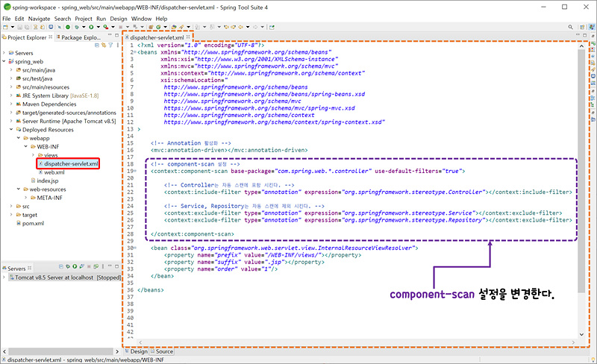Select JRE System Library entry
The image size is (597, 364).
click(57, 95)
